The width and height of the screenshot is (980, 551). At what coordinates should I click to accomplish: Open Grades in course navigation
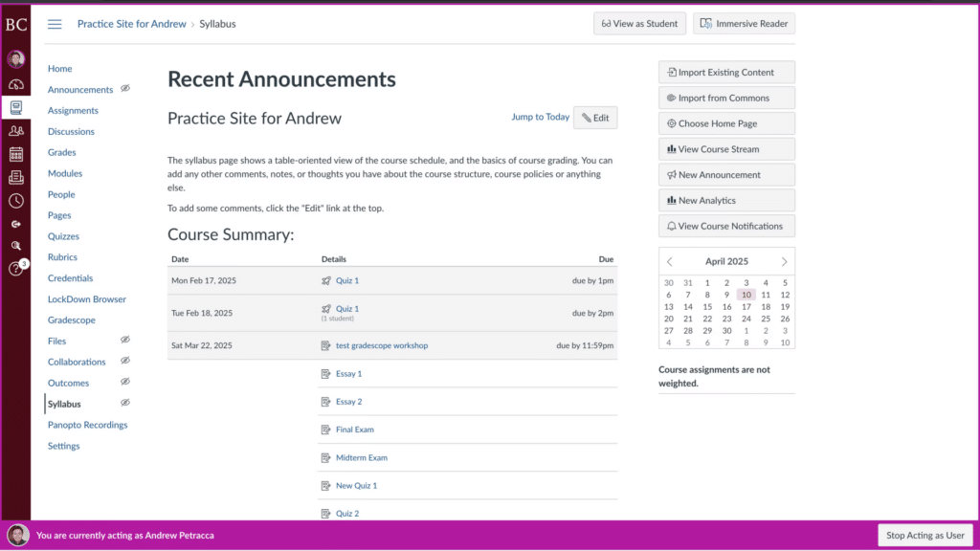(x=62, y=152)
